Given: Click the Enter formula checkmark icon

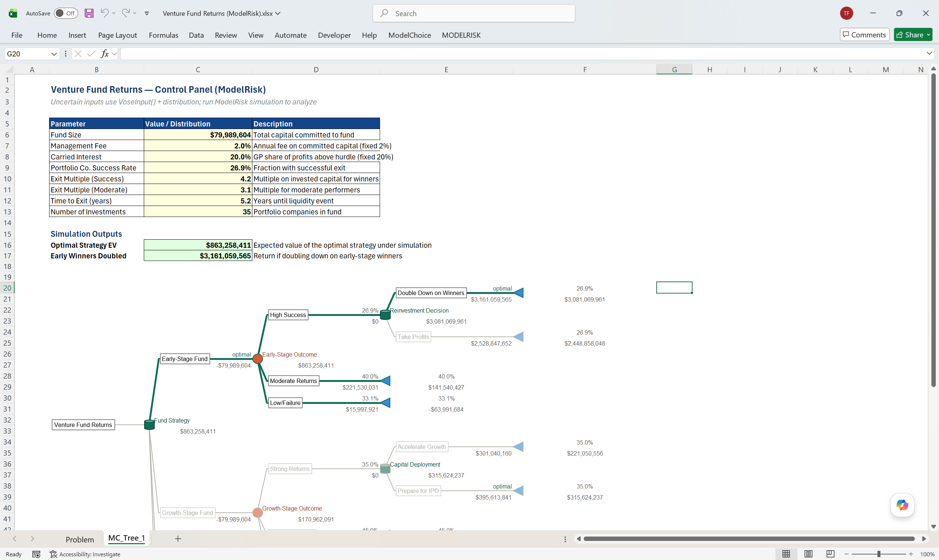Looking at the screenshot, I should (x=91, y=54).
